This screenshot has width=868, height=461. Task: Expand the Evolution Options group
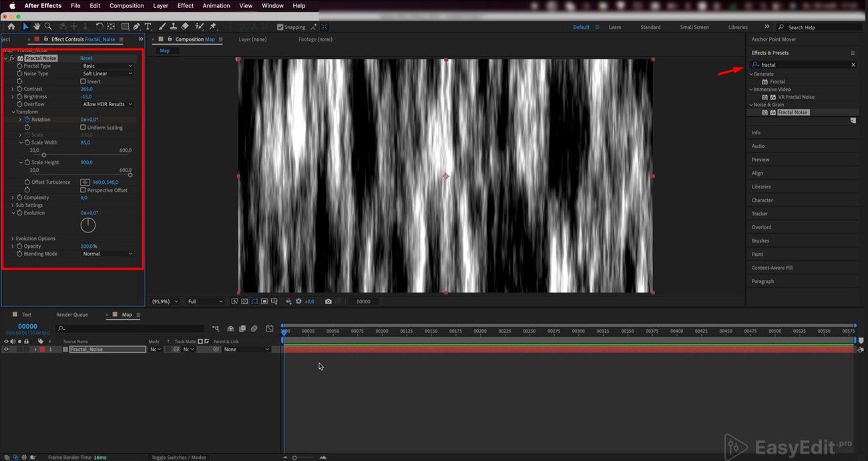click(12, 239)
